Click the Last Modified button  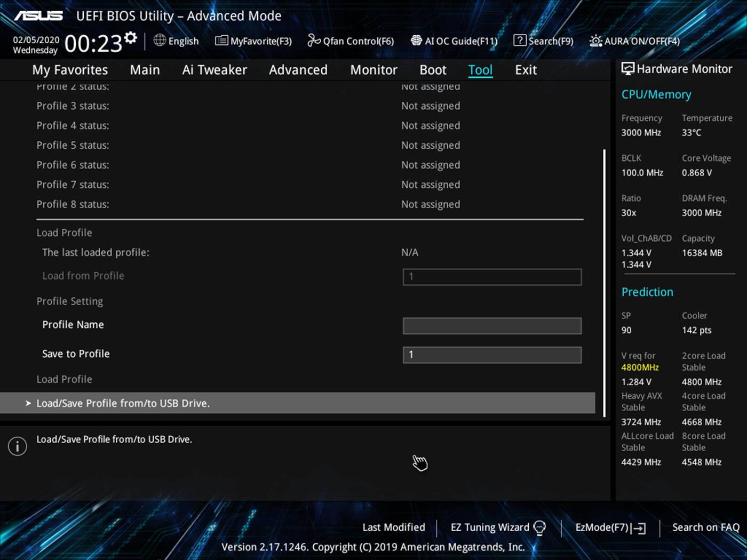[x=393, y=527]
